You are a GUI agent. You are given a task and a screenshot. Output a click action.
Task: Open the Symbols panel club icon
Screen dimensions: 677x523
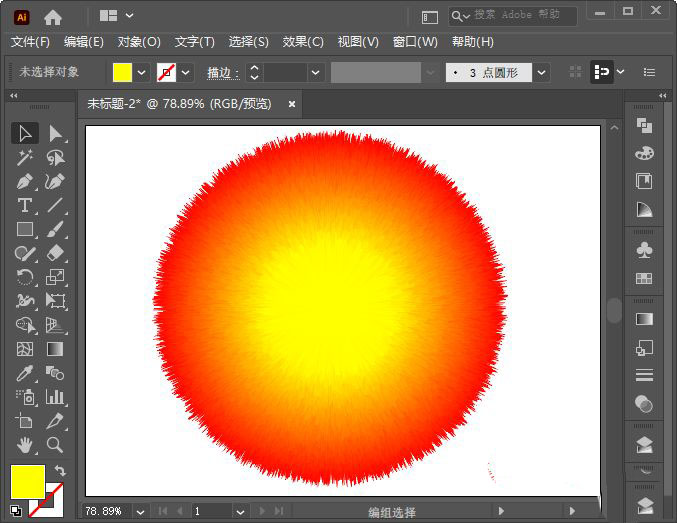pyautogui.click(x=644, y=250)
